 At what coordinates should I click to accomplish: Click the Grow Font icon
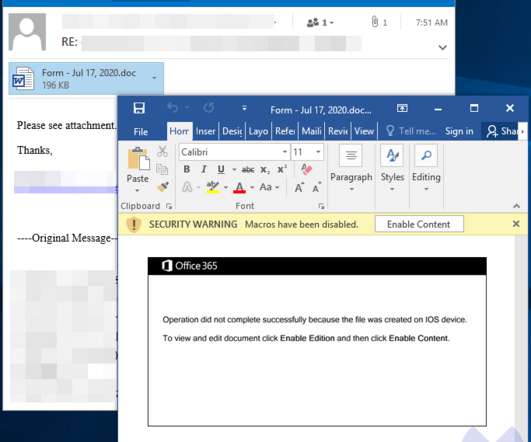coord(299,187)
